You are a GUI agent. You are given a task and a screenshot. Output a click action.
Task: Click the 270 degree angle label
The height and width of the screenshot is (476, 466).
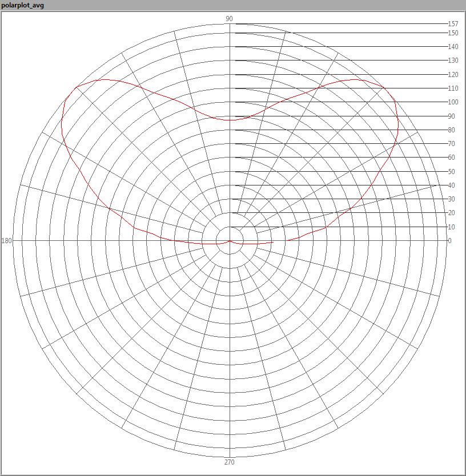(x=229, y=462)
